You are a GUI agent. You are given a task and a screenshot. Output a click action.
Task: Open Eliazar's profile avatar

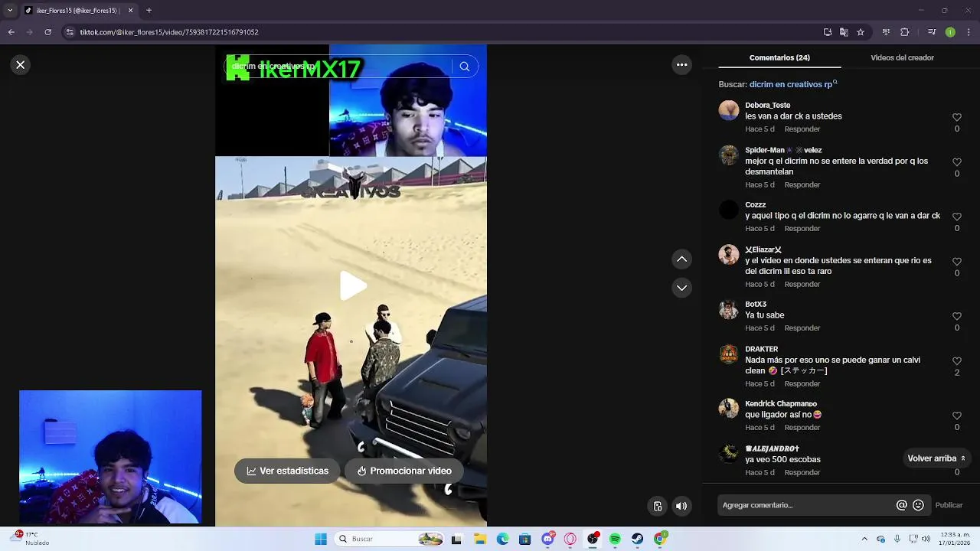click(729, 255)
